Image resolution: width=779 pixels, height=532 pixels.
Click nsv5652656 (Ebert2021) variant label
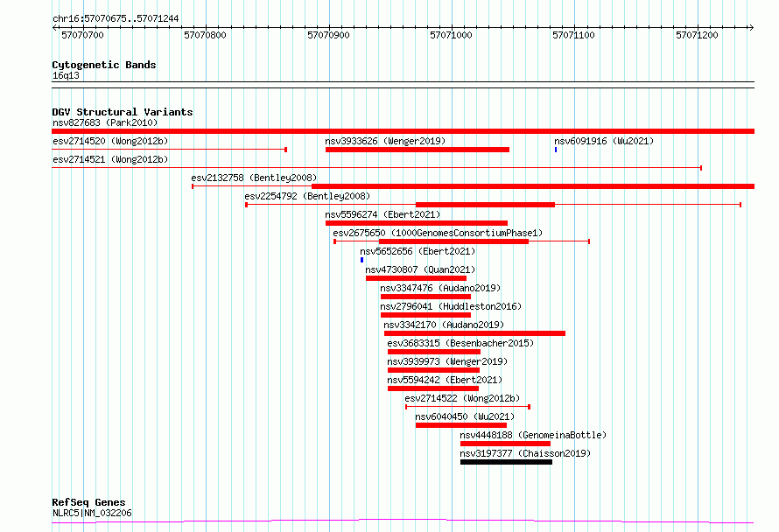point(418,251)
